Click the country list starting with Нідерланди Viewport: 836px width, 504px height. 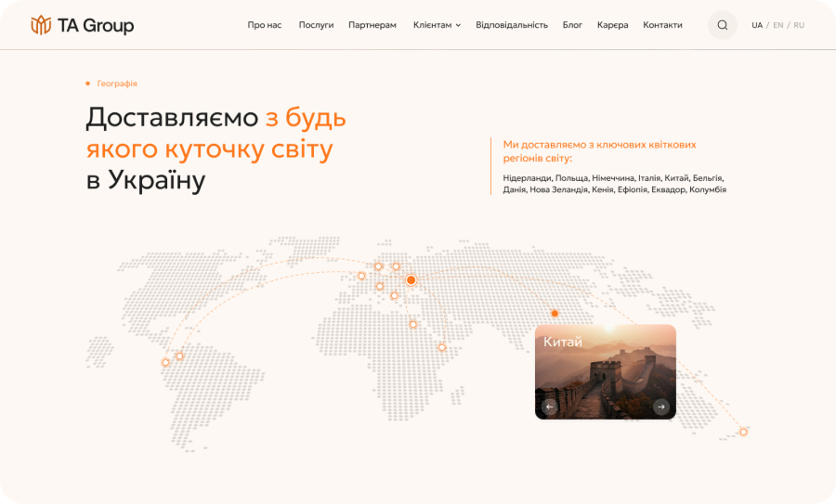[614, 184]
